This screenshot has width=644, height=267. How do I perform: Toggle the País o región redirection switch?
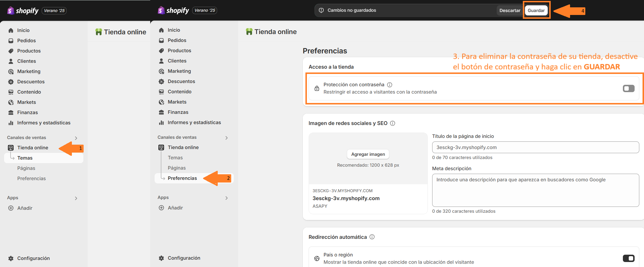628,258
